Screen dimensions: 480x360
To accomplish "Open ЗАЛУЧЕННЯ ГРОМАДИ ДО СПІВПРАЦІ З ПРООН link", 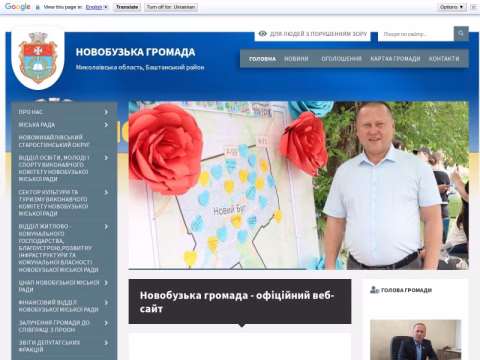I will pos(54,326).
